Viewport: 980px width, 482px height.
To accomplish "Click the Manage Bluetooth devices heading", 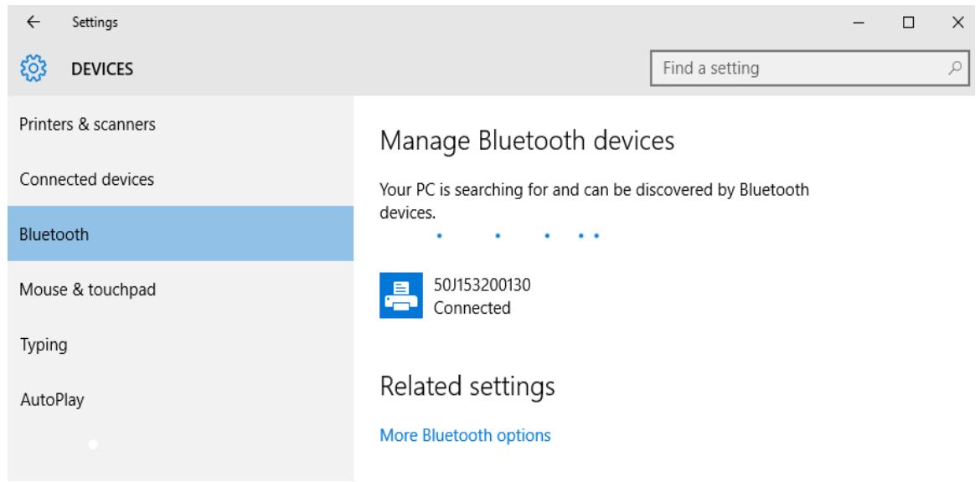I will click(527, 141).
